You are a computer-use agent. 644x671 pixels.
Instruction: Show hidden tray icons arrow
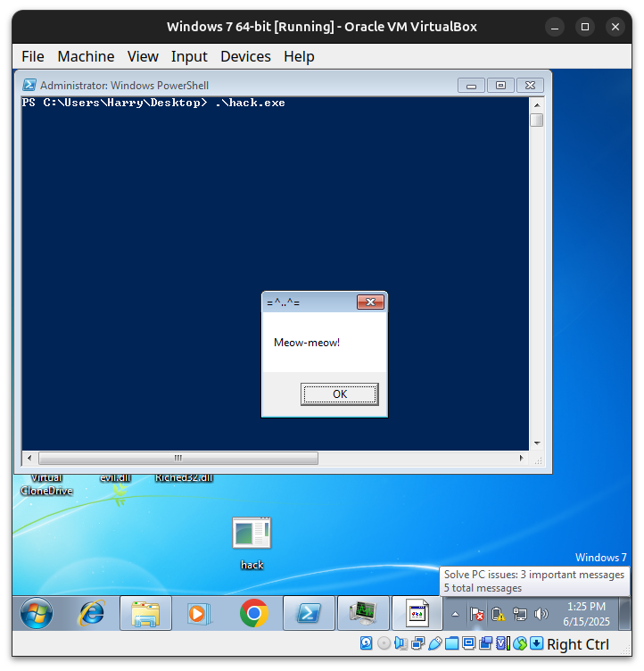coord(455,614)
